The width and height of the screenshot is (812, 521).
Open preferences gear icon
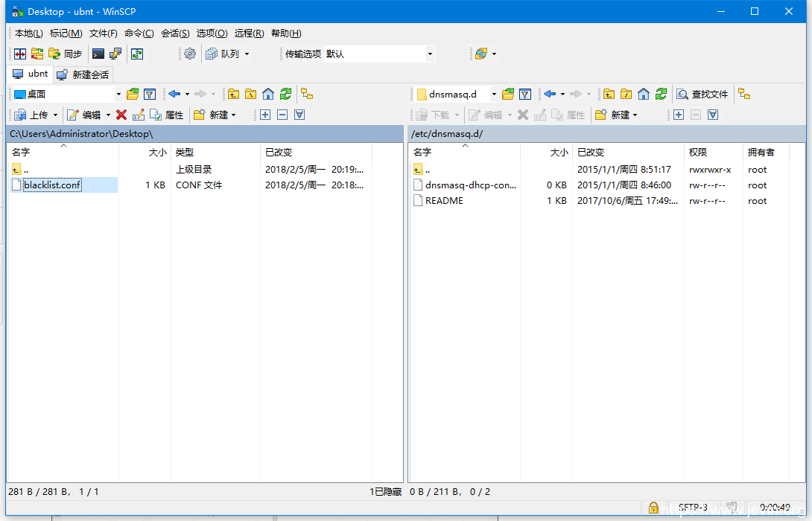coord(190,54)
